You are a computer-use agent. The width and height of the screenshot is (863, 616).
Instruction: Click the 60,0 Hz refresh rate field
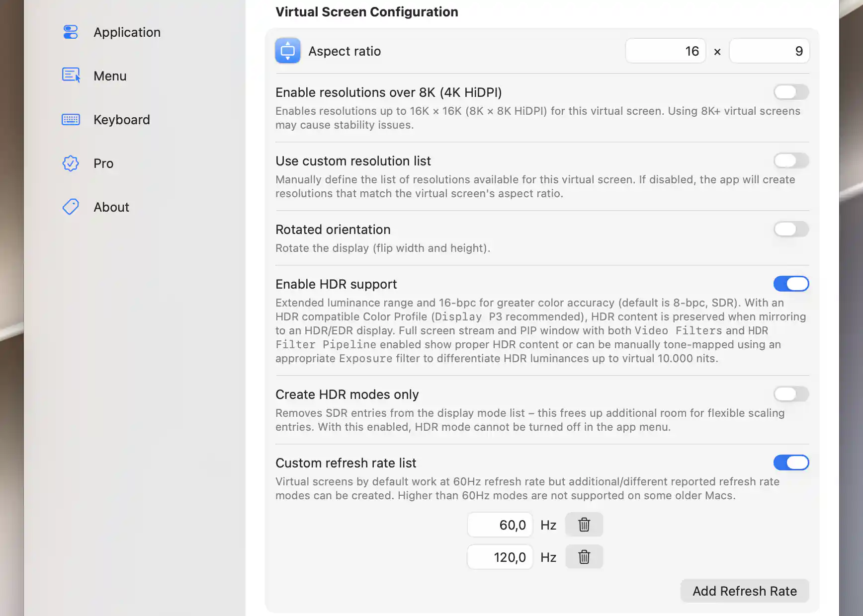pos(500,525)
